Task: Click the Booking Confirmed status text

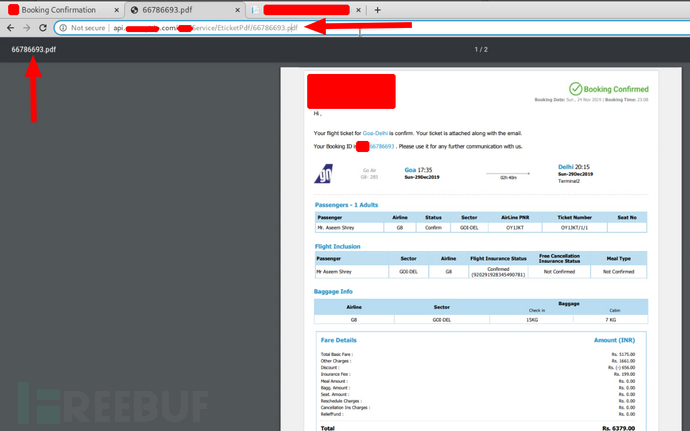Action: tap(616, 89)
